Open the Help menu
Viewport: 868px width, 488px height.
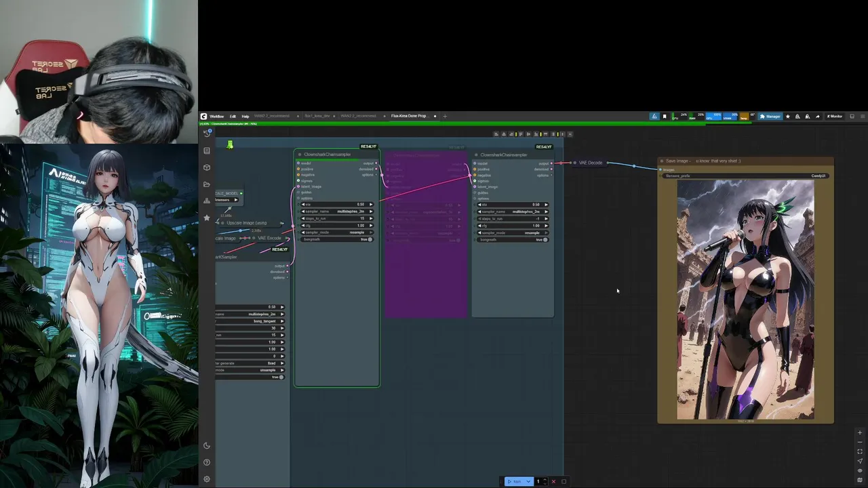click(245, 117)
